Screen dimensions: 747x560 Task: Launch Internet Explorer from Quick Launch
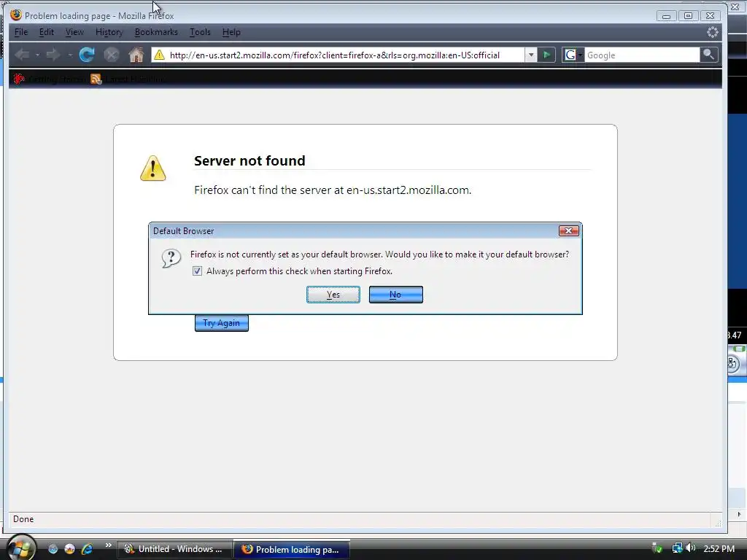coord(87,549)
